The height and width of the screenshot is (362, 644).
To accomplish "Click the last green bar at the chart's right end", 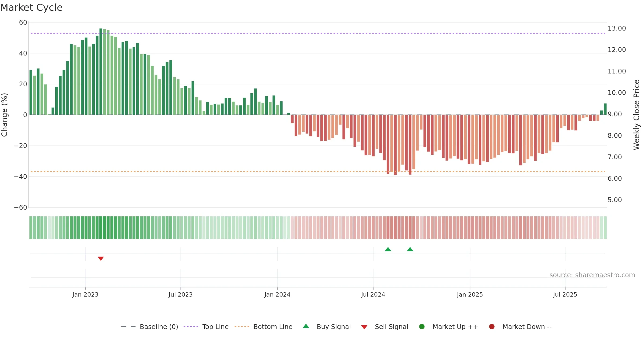I will [x=605, y=109].
